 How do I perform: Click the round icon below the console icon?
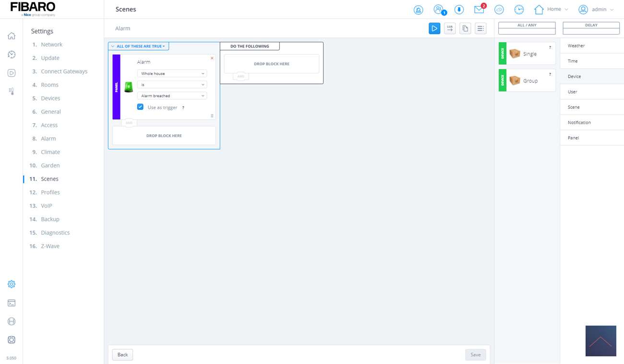point(12,321)
